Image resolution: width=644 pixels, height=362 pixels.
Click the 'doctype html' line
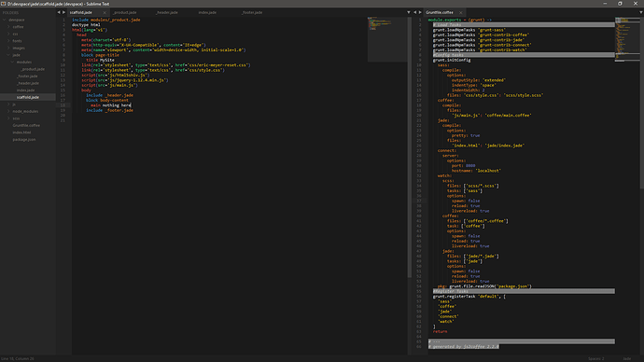(x=86, y=24)
